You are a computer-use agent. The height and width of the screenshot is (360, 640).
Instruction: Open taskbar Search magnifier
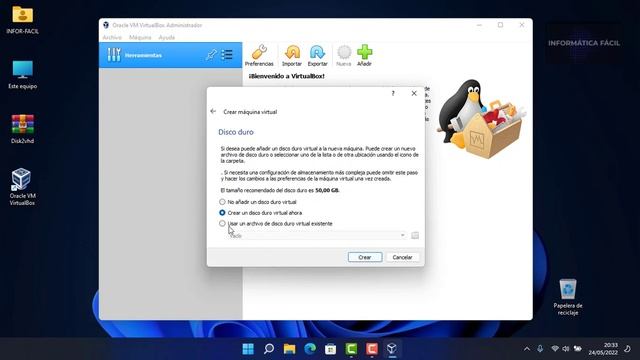269,349
